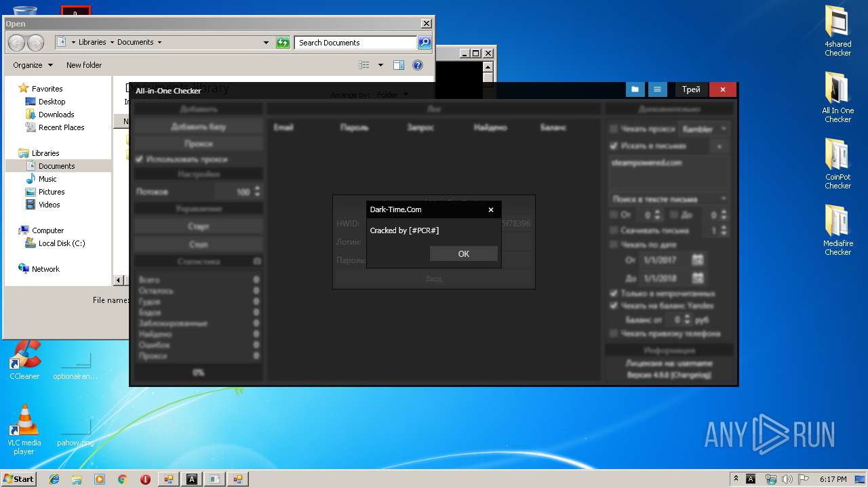The image size is (868, 488).
Task: Toggle the До checkbox
Action: click(674, 215)
